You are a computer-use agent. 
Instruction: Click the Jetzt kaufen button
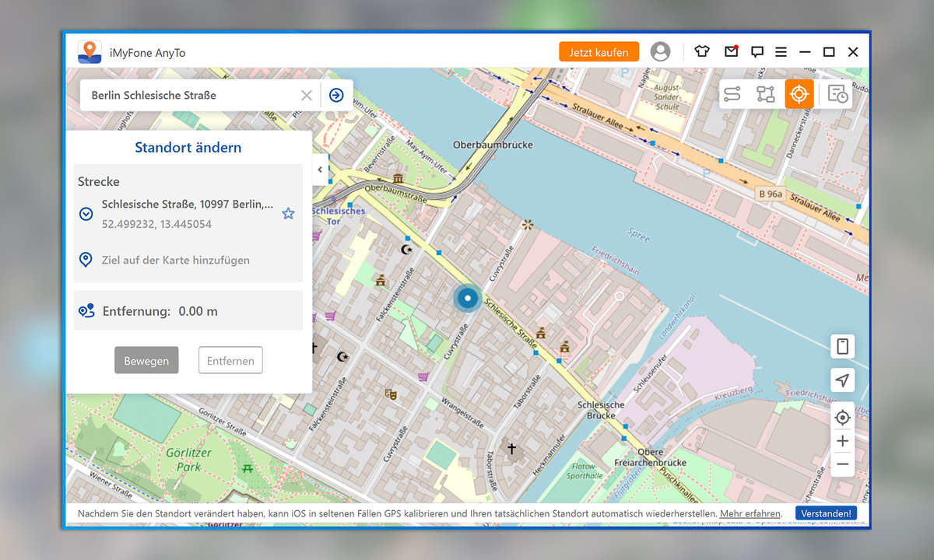(599, 52)
